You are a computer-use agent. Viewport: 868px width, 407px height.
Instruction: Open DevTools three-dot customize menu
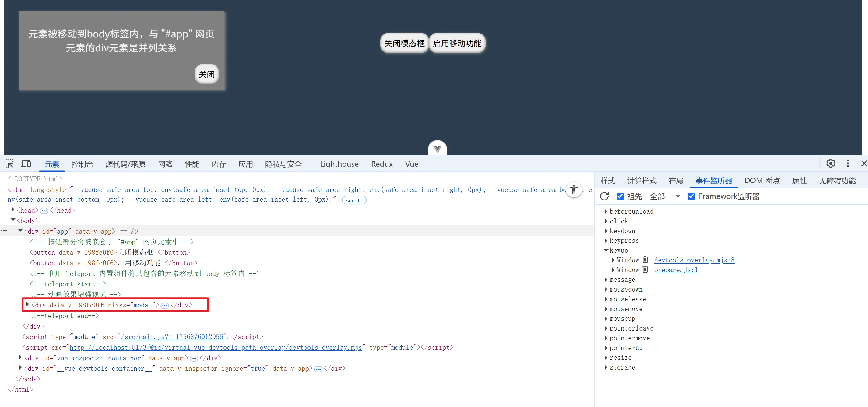point(848,164)
